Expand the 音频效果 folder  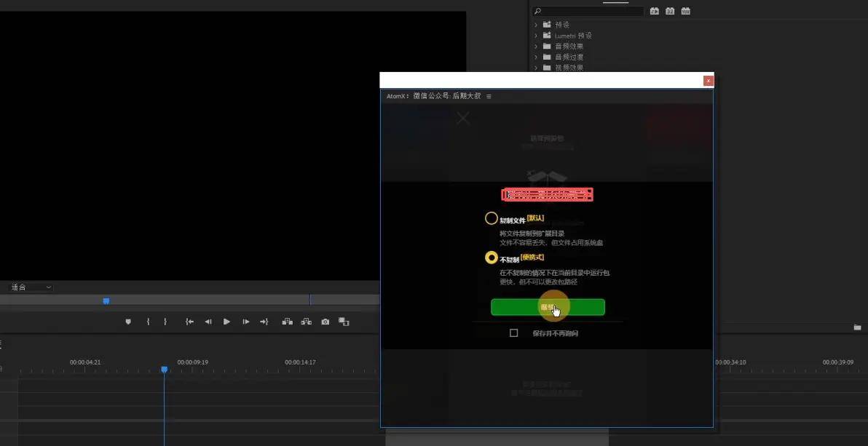[x=536, y=47]
